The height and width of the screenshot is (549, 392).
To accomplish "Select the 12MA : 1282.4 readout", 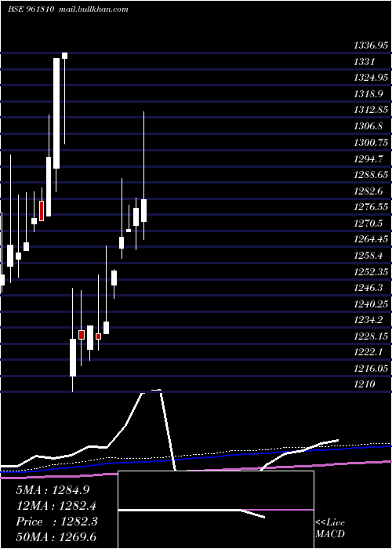I will [56, 506].
